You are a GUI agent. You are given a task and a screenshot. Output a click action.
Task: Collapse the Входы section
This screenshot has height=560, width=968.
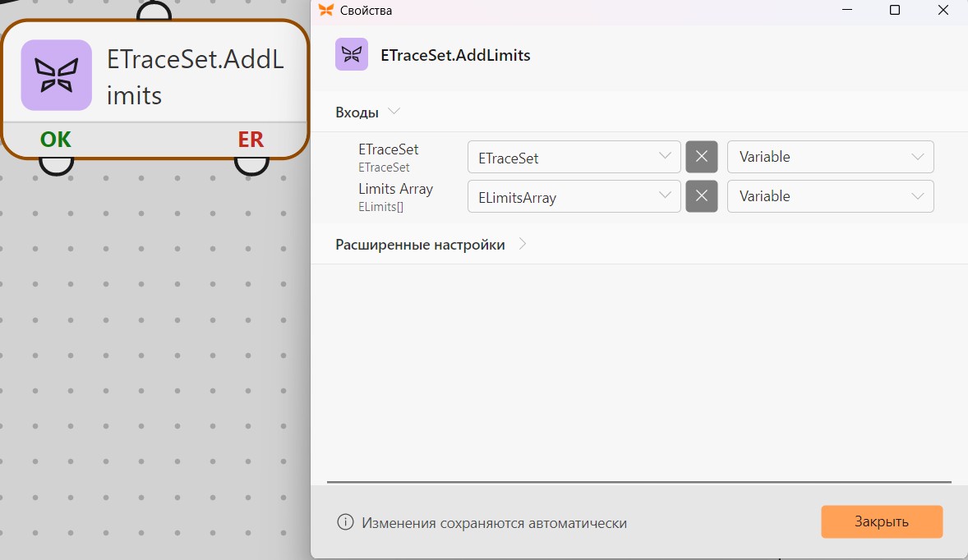click(394, 112)
